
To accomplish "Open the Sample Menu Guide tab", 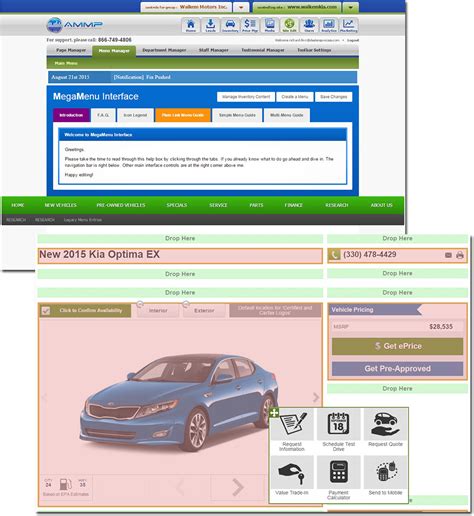I will click(237, 115).
